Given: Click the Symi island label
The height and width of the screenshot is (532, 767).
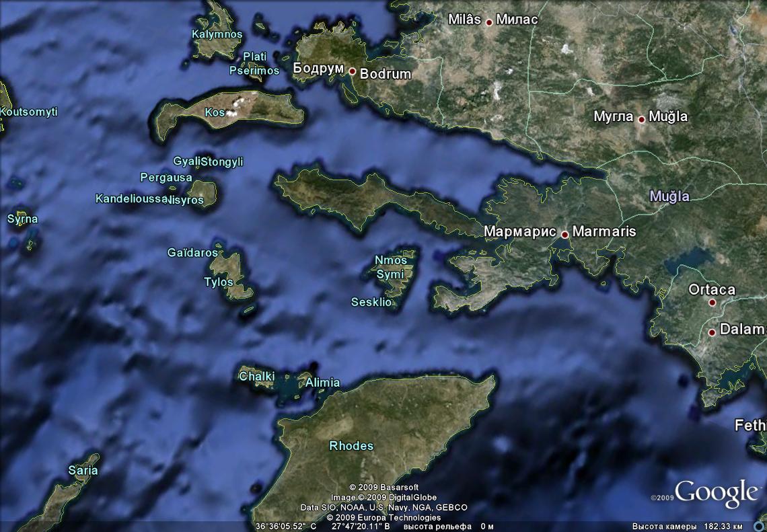Looking at the screenshot, I should pos(390,274).
